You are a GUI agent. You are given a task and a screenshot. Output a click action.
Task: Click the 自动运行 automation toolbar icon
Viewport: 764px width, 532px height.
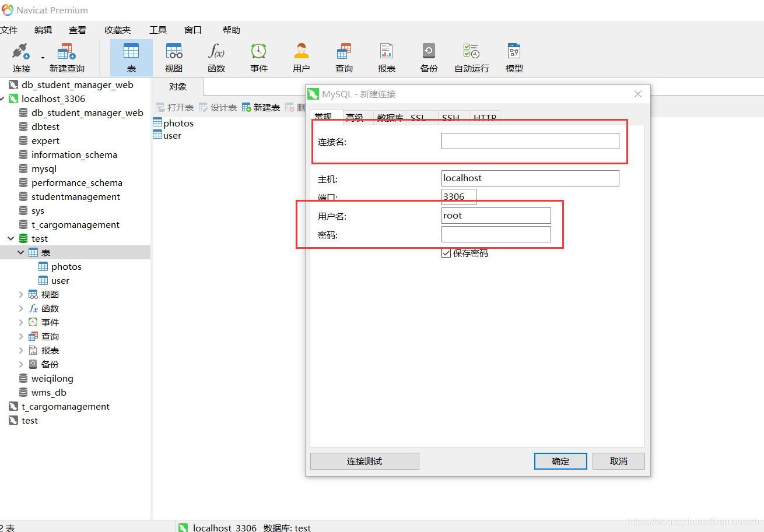click(x=472, y=57)
